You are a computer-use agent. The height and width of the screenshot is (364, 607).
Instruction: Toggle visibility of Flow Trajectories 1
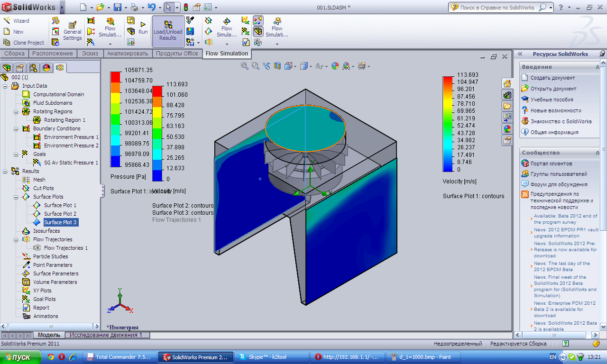coord(37,248)
